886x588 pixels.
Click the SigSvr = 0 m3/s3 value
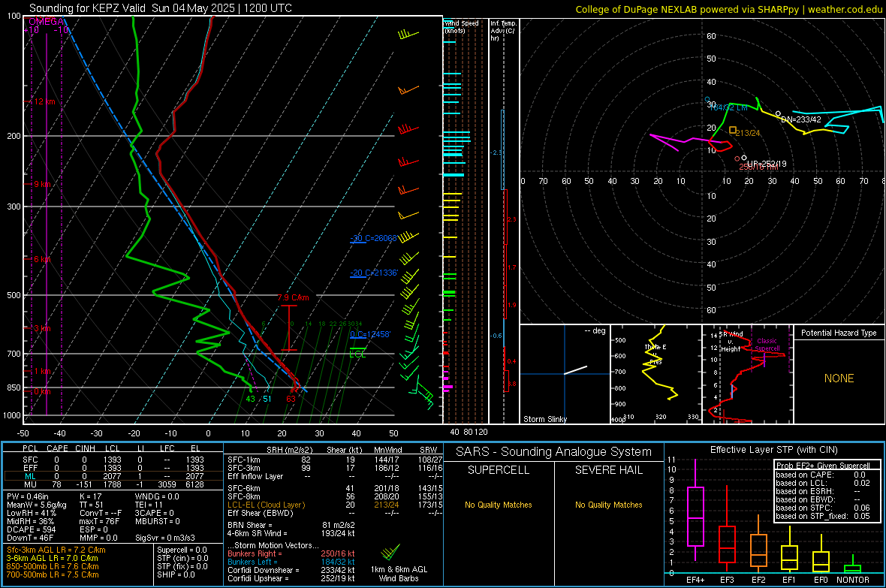click(x=165, y=538)
